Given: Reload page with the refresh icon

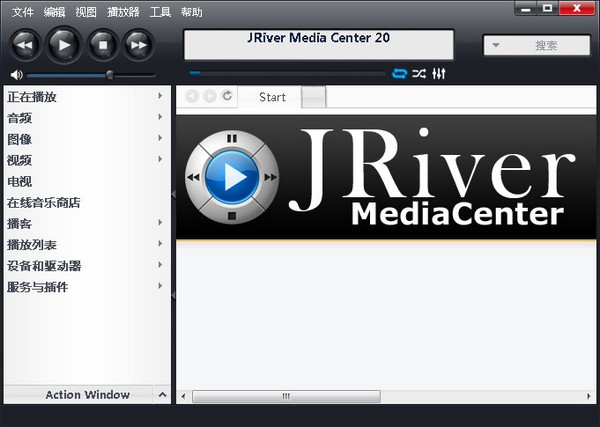Looking at the screenshot, I should click(227, 96).
